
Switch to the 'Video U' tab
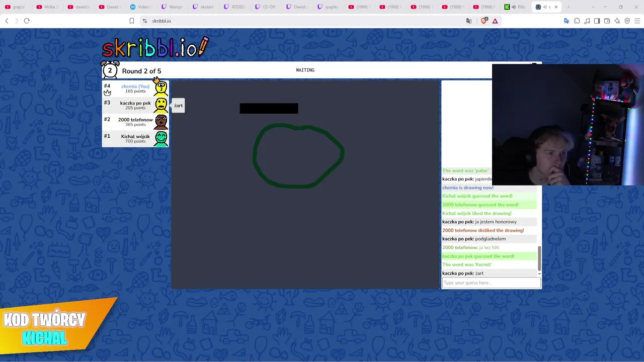(x=141, y=7)
